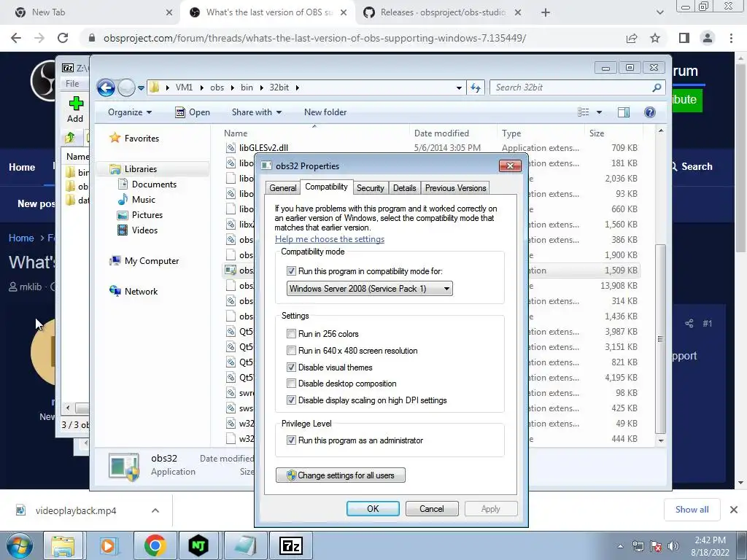
Task: Click Show all downloads button
Action: tap(692, 510)
